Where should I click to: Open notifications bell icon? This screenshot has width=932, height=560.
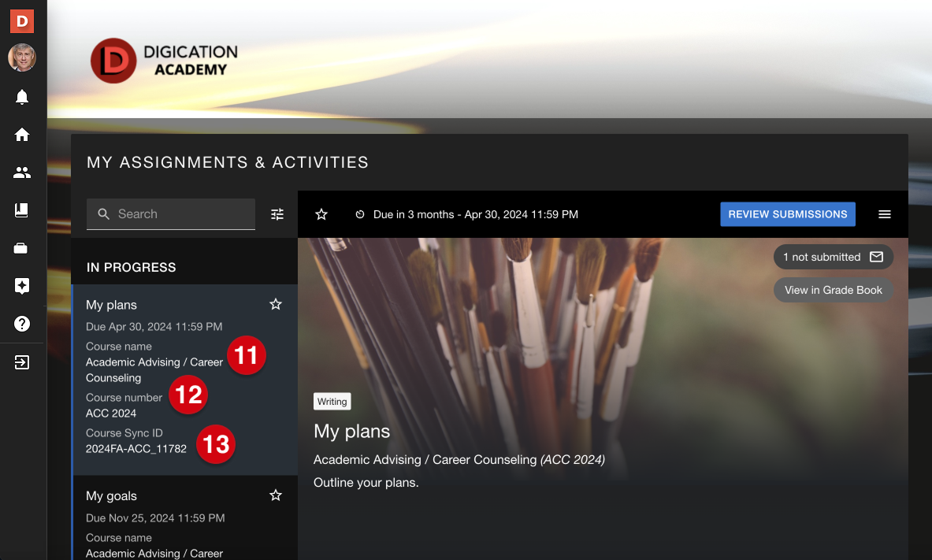(22, 97)
